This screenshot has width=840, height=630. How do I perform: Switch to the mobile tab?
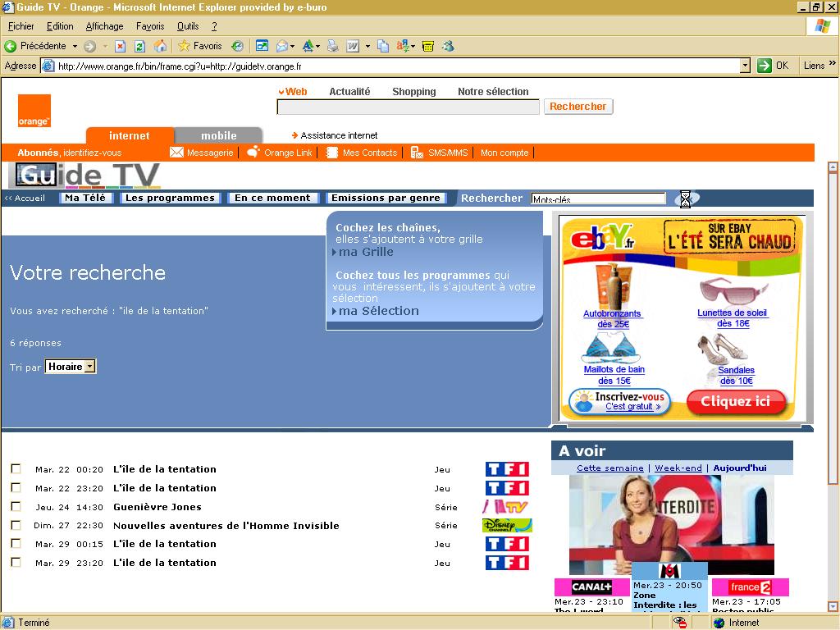click(x=218, y=135)
